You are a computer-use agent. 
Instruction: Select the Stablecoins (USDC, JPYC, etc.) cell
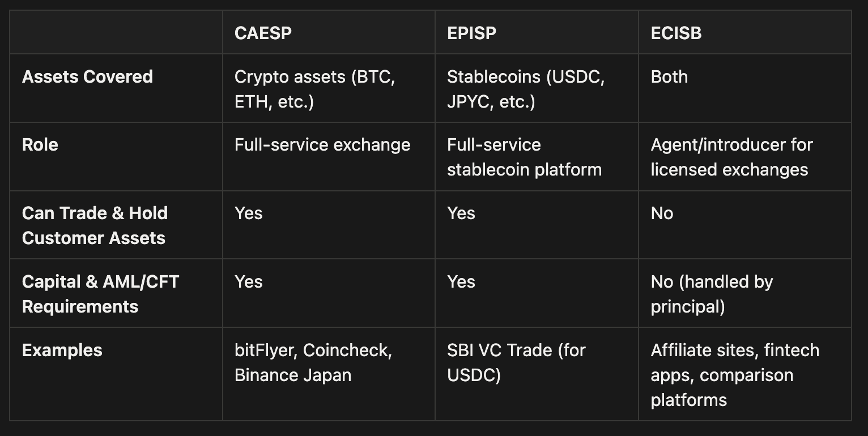[525, 89]
